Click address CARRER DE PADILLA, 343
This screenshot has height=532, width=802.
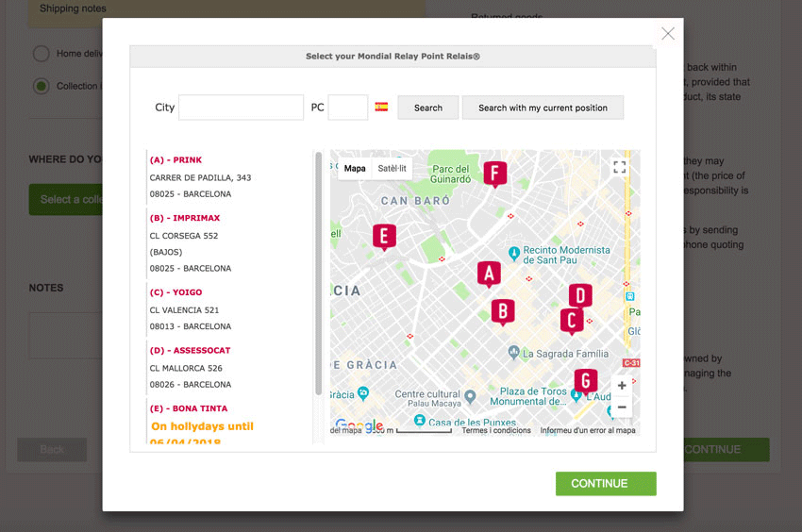[x=200, y=177]
